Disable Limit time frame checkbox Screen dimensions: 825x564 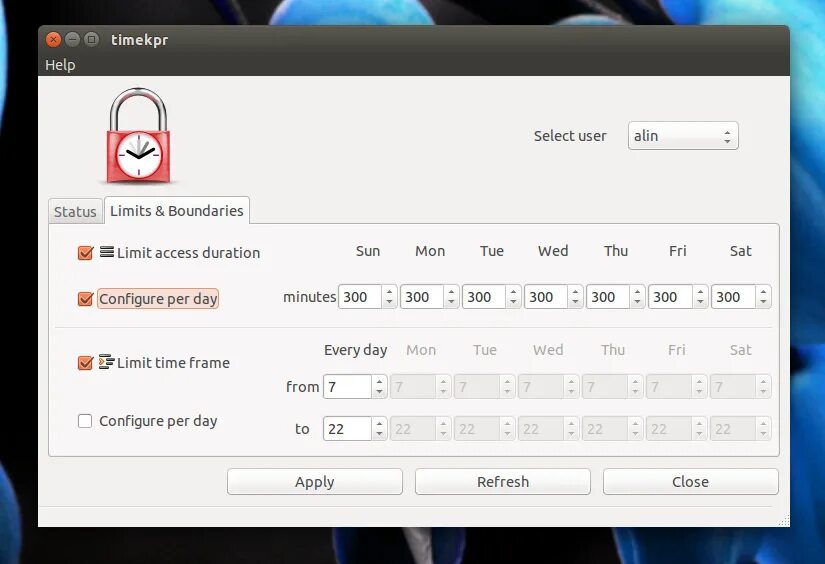pos(85,362)
